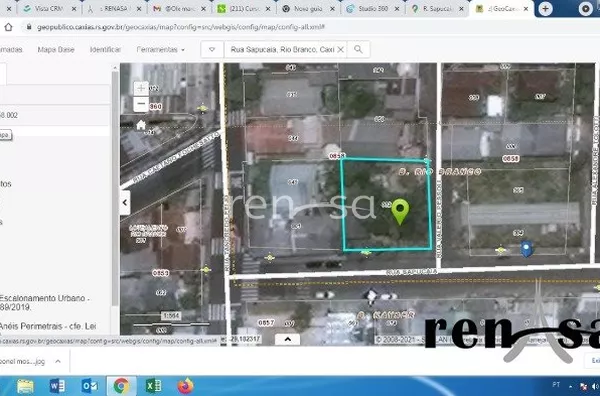
Task: Click the browser address bar URL
Action: point(181,27)
